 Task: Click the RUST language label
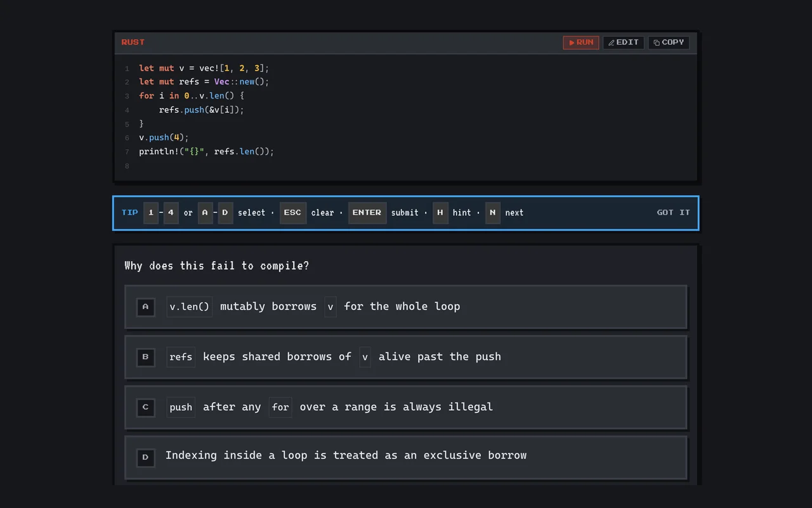coord(133,43)
